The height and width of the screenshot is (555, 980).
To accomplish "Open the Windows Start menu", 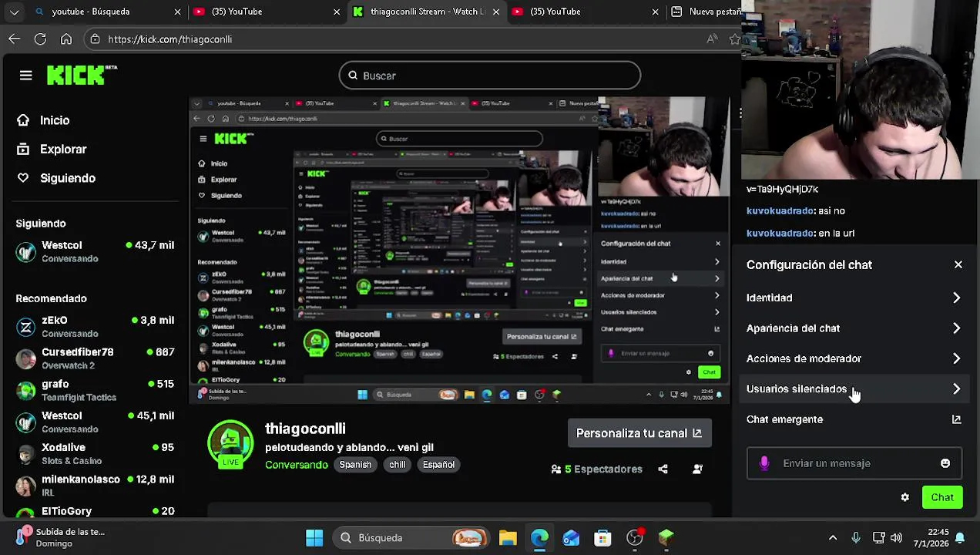I will click(314, 537).
